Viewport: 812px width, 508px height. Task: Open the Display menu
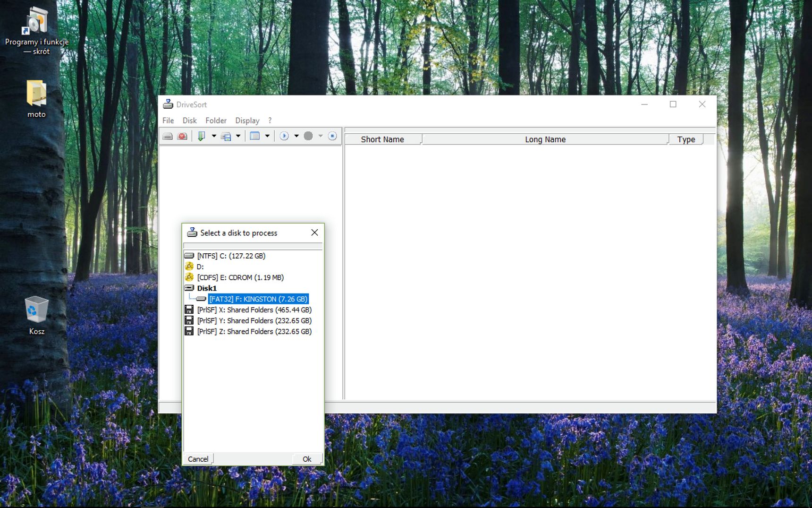coord(247,121)
